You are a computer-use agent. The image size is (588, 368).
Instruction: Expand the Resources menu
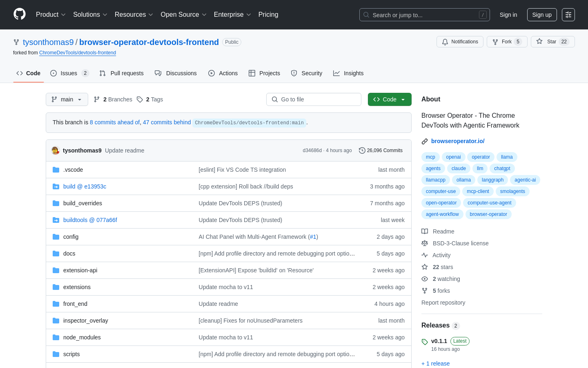(x=134, y=15)
